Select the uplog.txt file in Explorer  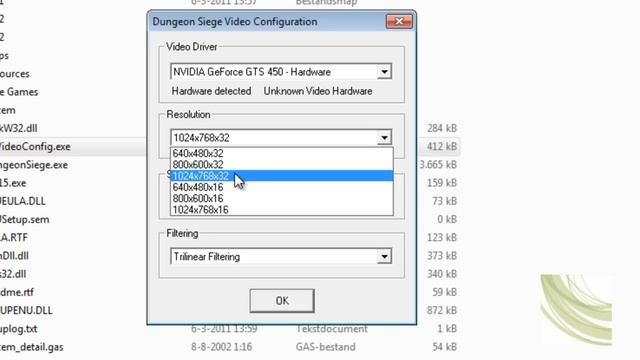[19, 329]
